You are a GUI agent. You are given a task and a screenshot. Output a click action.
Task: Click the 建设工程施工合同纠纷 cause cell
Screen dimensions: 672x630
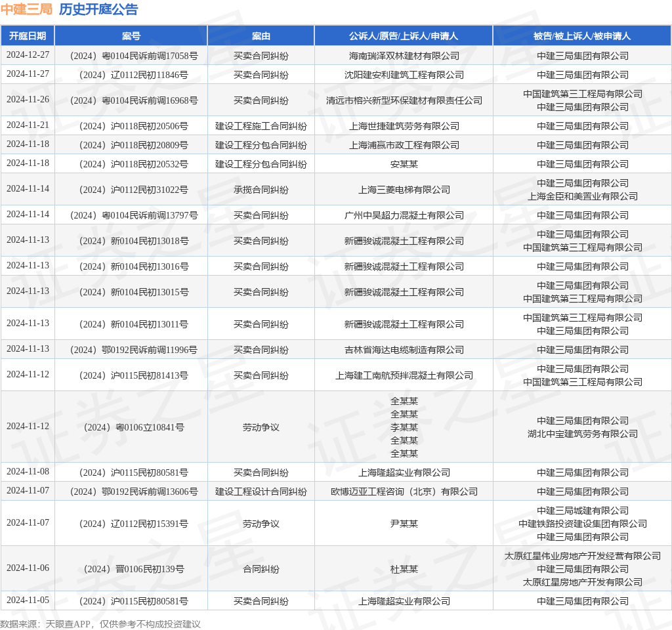[x=261, y=126]
